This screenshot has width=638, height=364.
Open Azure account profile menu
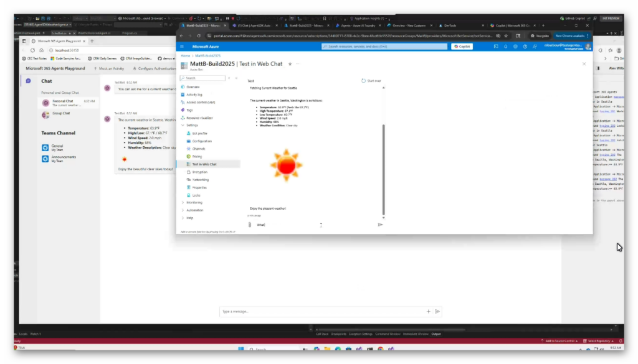568,46
